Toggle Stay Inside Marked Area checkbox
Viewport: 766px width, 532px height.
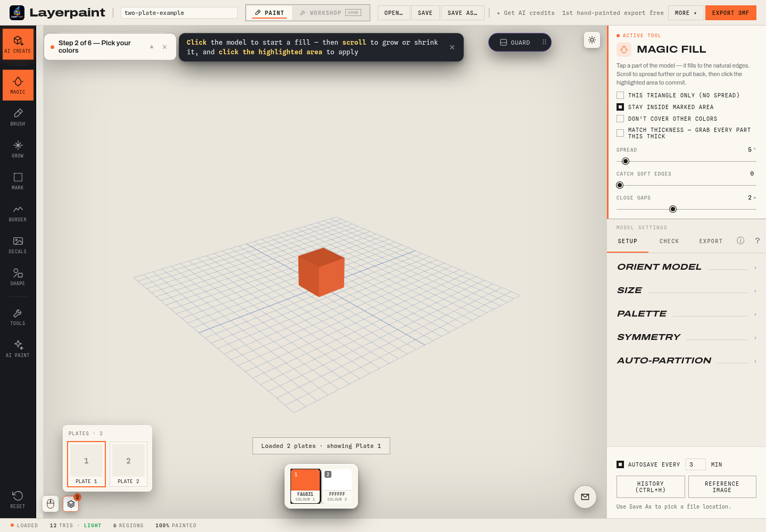[x=620, y=107]
